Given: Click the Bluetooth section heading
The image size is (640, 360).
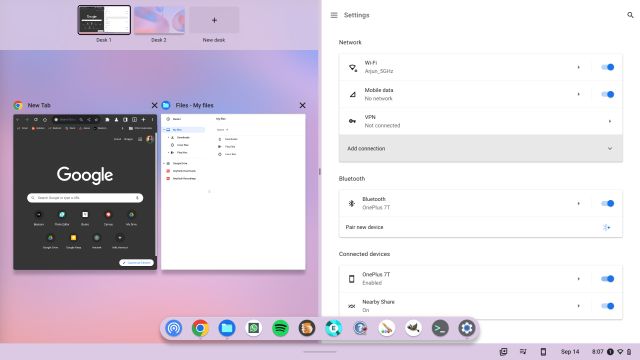Looking at the screenshot, I should (352, 178).
